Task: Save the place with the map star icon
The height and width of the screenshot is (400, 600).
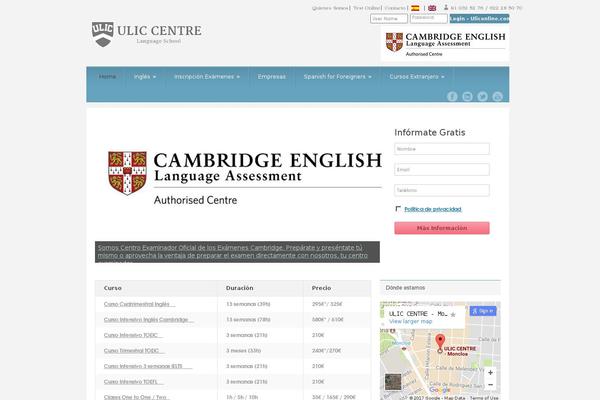Action: (453, 315)
